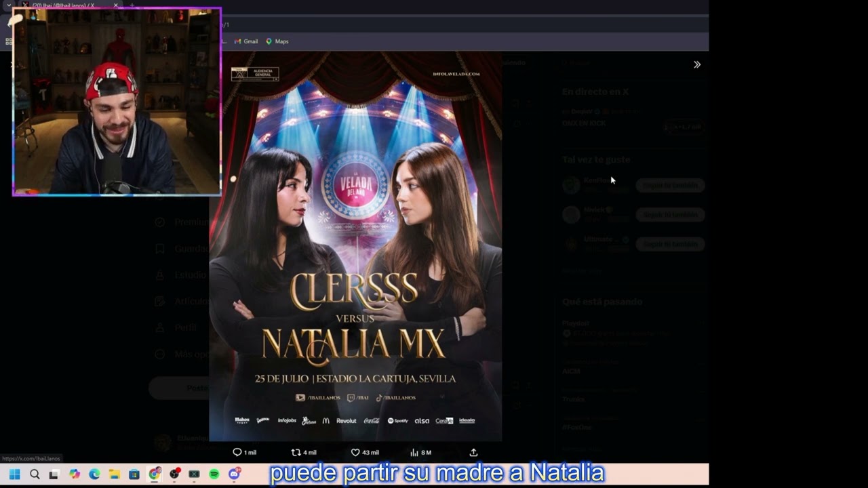
Task: Open a new browser tab
Action: [x=132, y=5]
